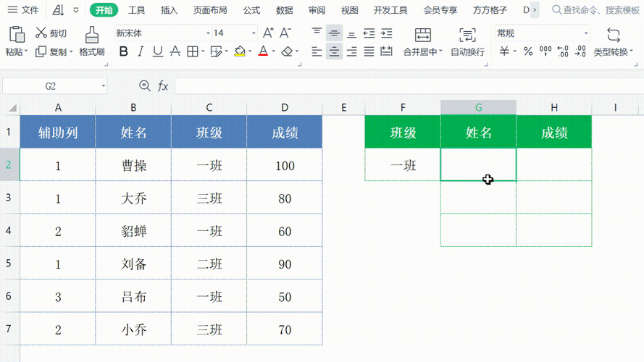644x362 pixels.
Task: Switch to the 页面布局 tab
Action: tap(210, 10)
